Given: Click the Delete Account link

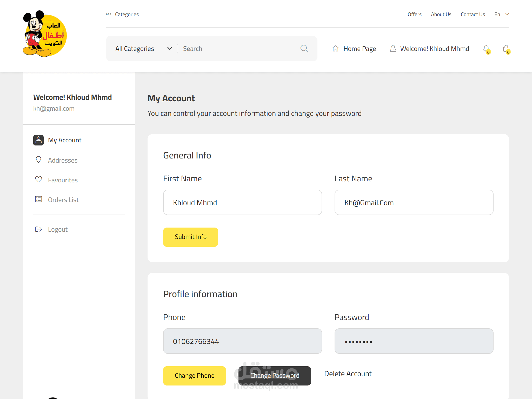Looking at the screenshot, I should 348,374.
